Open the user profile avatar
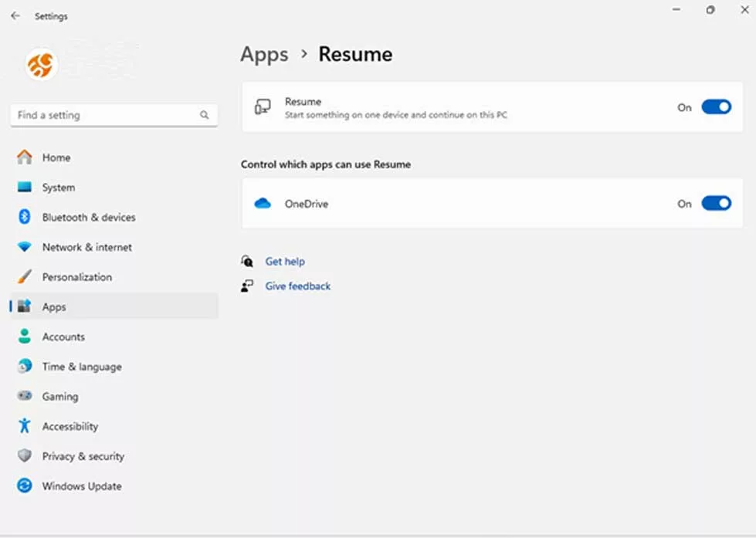756x538 pixels. pyautogui.click(x=42, y=65)
